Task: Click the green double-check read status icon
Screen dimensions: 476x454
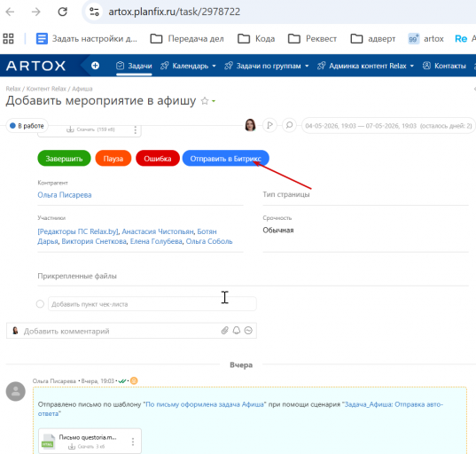Action: coord(122,381)
